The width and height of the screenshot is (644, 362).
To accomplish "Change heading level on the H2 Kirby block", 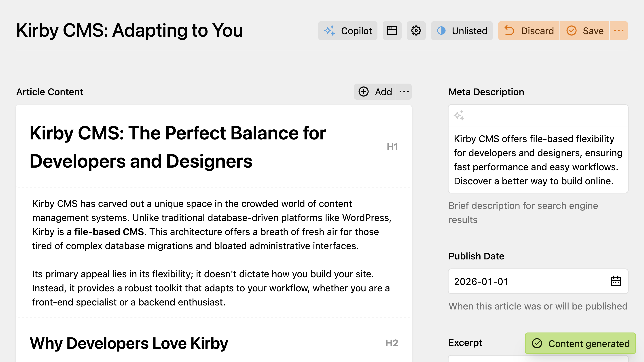I will (392, 343).
